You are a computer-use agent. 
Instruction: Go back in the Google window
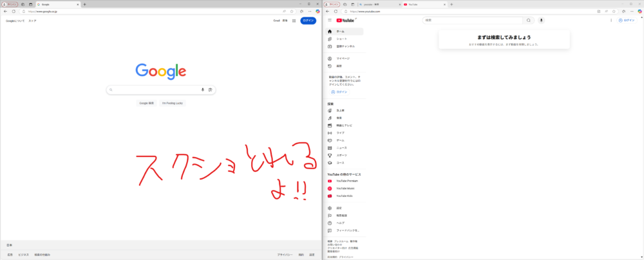[x=5, y=12]
